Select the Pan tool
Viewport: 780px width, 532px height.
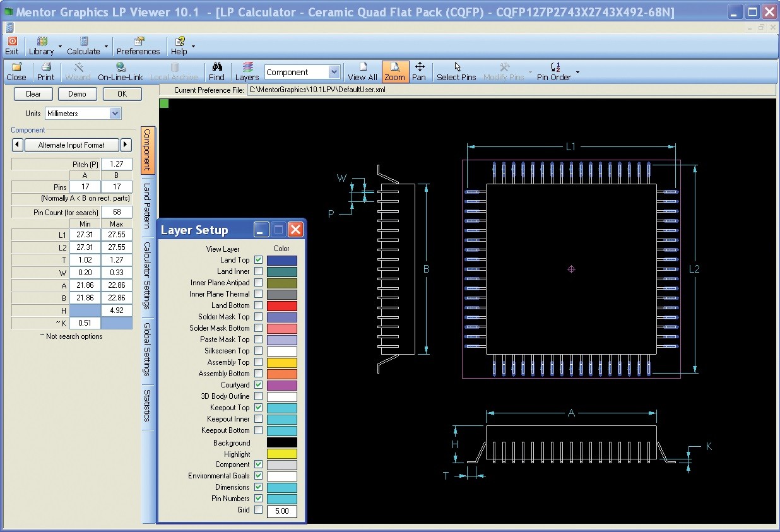419,72
